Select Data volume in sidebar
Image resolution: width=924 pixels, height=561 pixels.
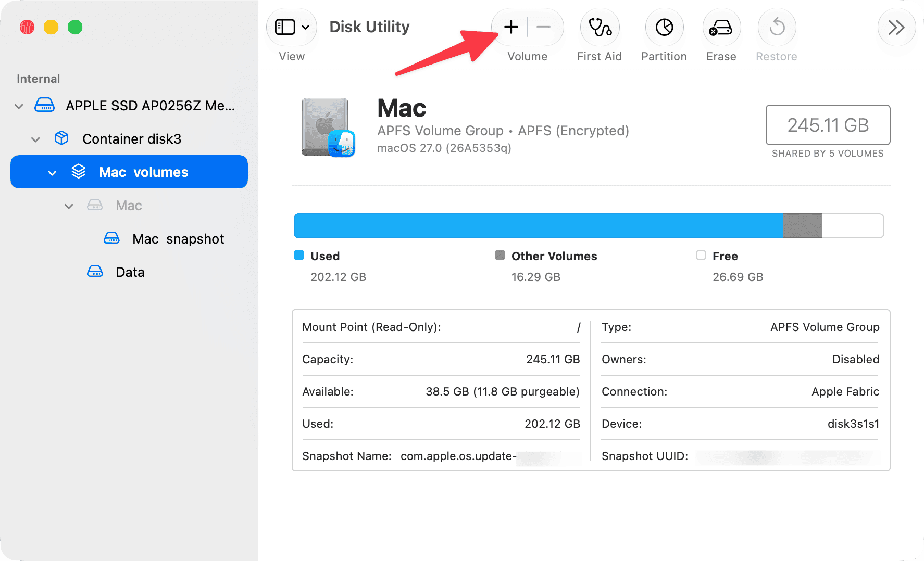[x=130, y=272]
